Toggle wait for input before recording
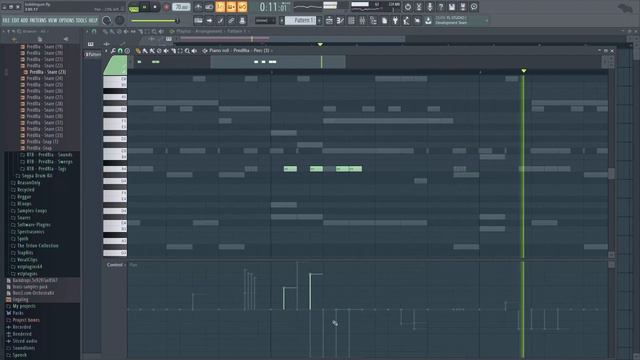Screen dimensions: 640x360 pyautogui.click(x=209, y=7)
